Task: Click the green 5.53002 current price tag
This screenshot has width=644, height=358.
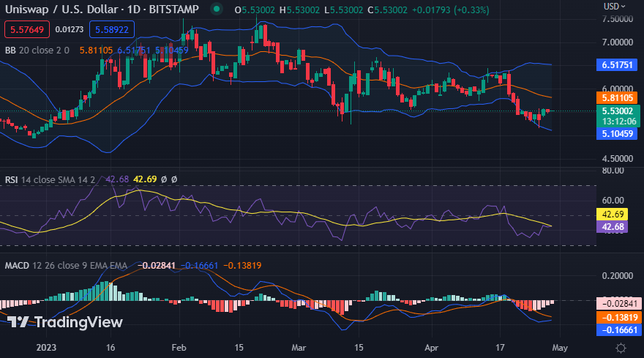Action: pos(617,111)
